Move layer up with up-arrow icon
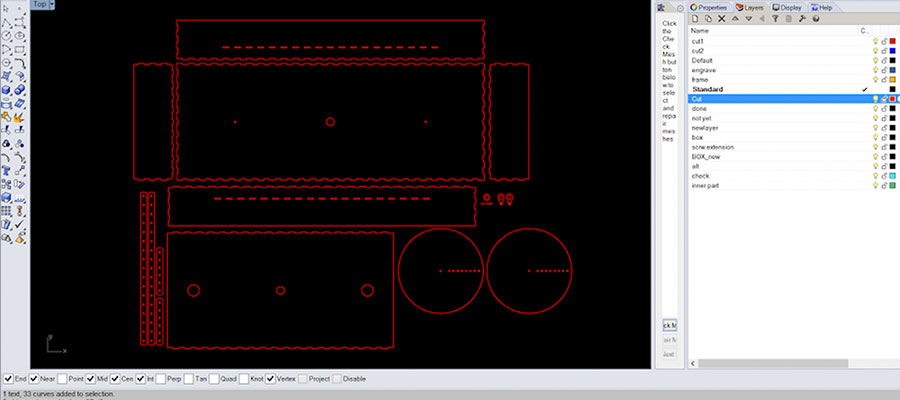Image resolution: width=900 pixels, height=400 pixels. pyautogui.click(x=735, y=19)
